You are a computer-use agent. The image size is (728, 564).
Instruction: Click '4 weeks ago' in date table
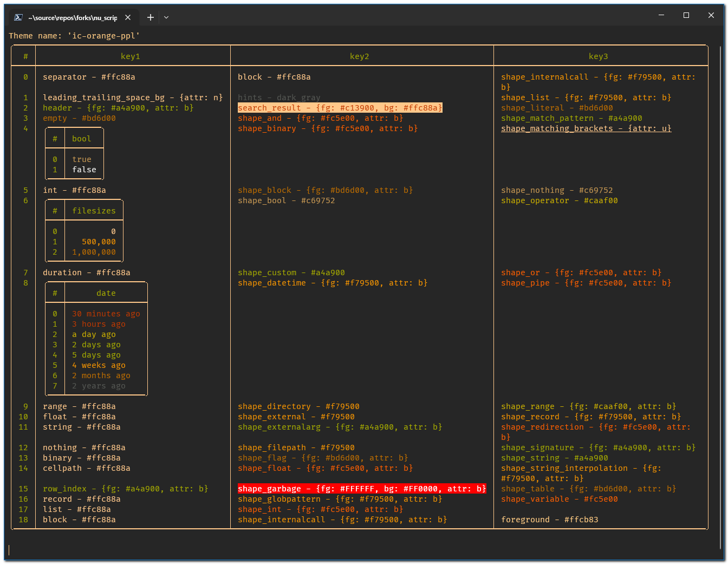[99, 365]
